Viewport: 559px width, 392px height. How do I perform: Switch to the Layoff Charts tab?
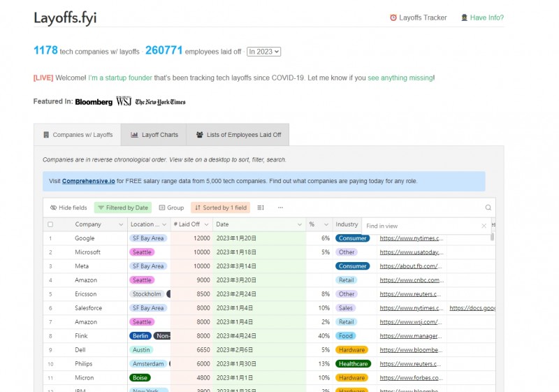point(154,135)
